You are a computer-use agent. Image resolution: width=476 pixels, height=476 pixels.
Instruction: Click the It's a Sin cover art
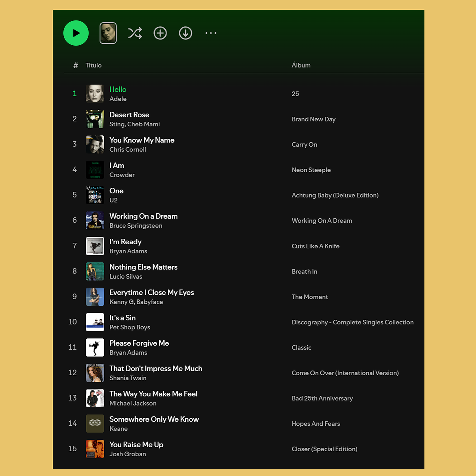95,322
